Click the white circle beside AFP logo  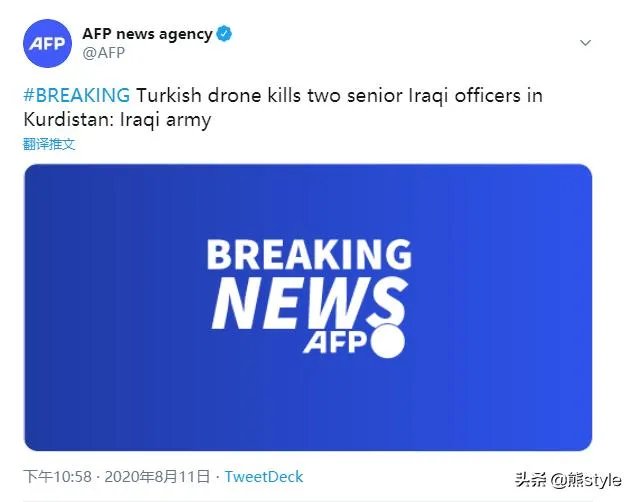click(x=387, y=341)
